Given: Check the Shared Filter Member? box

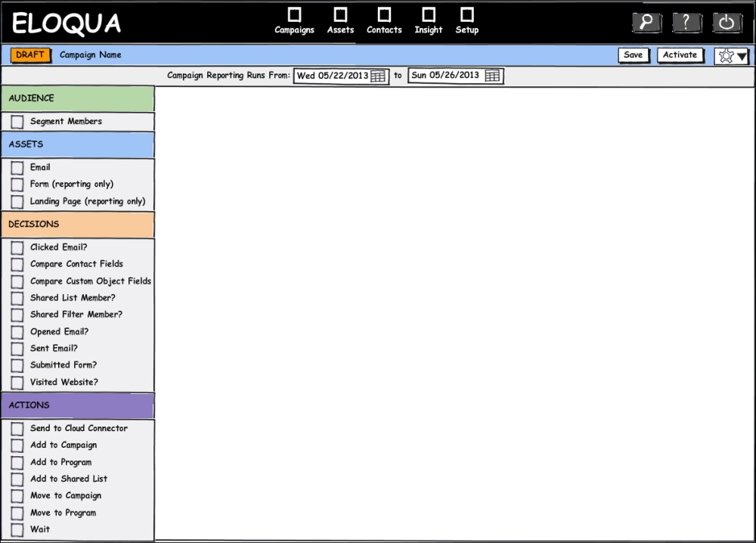Looking at the screenshot, I should coord(17,315).
